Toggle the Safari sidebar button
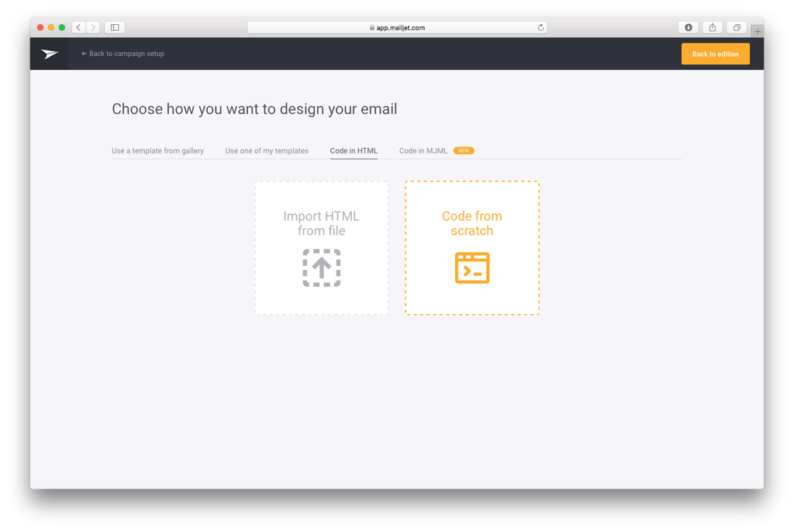The height and width of the screenshot is (532, 794). coord(115,27)
